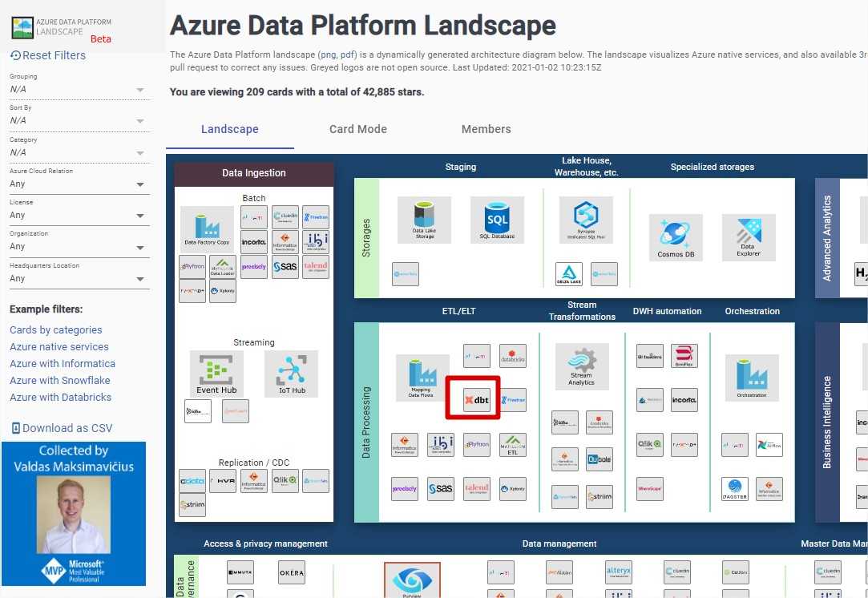Apply the Azure with Snowflake filter

(60, 381)
